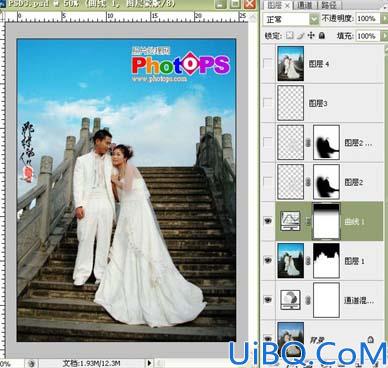Viewport: 388px width, 368px height.
Task: Click the channel mixer adjustment icon
Action: [x=290, y=300]
